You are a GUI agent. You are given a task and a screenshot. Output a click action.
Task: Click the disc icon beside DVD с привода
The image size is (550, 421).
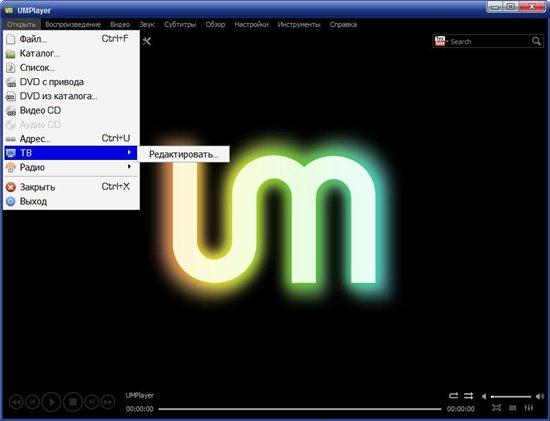point(11,82)
